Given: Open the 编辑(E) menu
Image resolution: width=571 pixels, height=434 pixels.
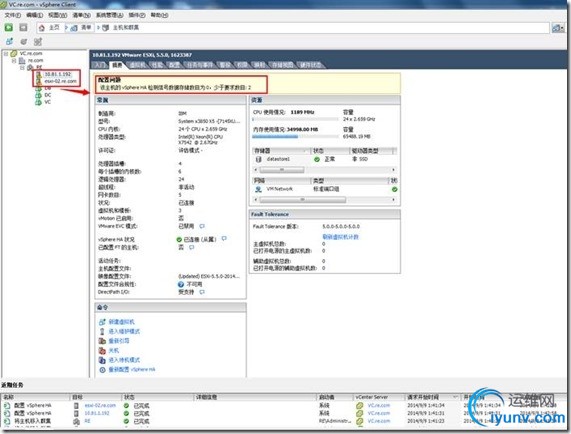Looking at the screenshot, I should (34, 15).
